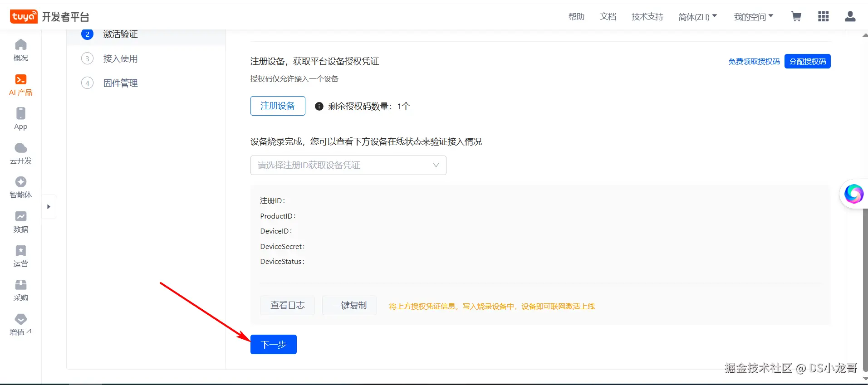Viewport: 868px width, 385px height.
Task: Click the tuya 开发者平台 logo
Action: click(x=49, y=17)
